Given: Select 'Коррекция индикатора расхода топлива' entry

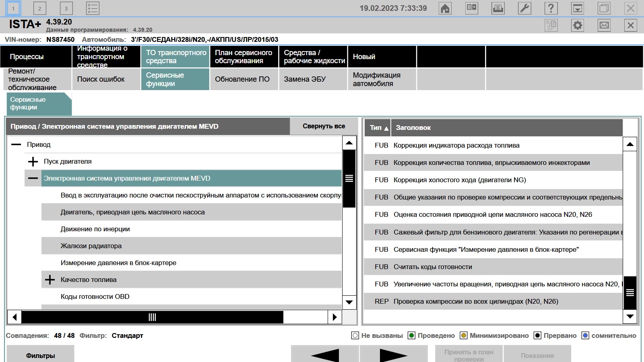Looking at the screenshot, I should click(493, 145).
